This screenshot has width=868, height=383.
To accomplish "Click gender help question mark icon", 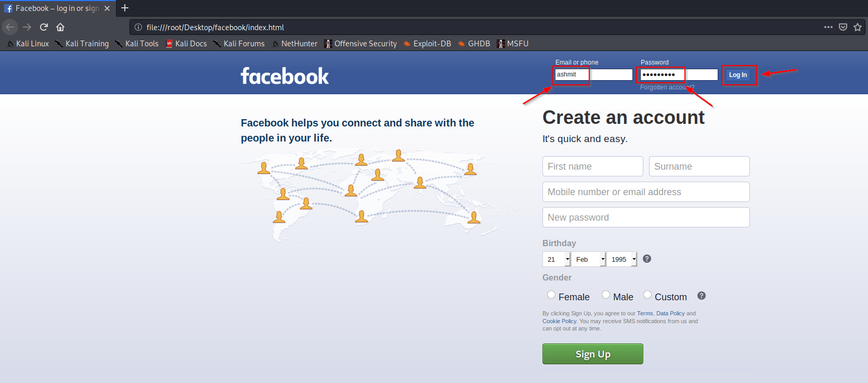I will click(702, 296).
